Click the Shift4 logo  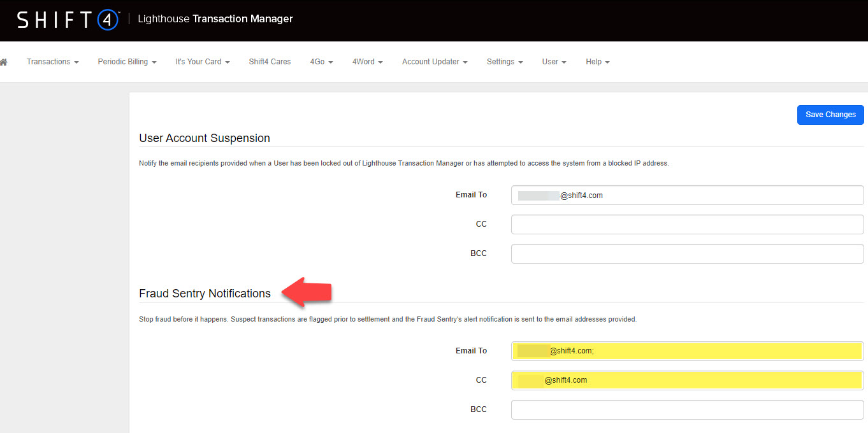click(x=68, y=20)
